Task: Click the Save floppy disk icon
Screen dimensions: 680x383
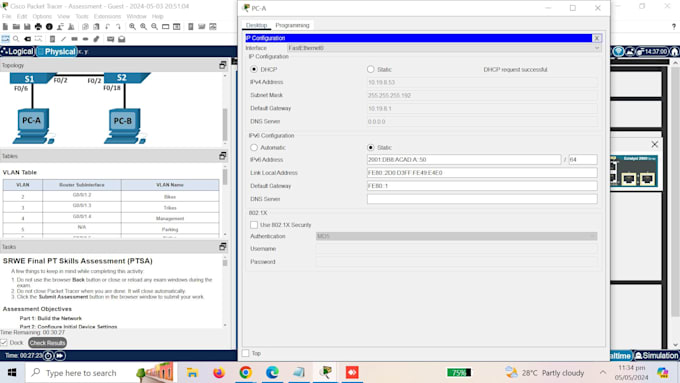Action: click(x=27, y=26)
